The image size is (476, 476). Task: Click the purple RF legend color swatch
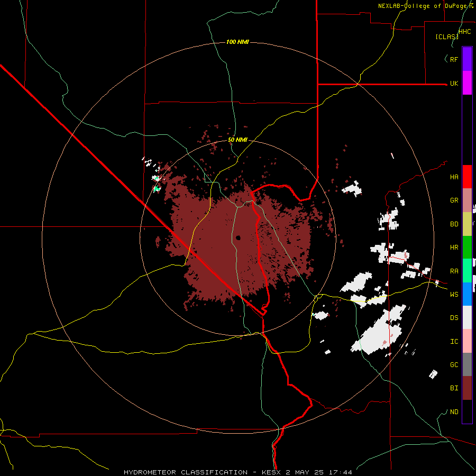point(467,59)
